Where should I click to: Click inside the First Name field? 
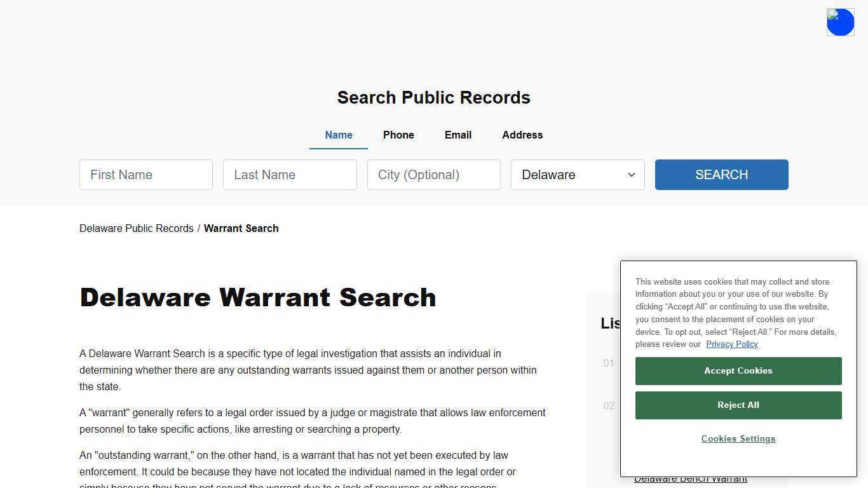pos(146,175)
